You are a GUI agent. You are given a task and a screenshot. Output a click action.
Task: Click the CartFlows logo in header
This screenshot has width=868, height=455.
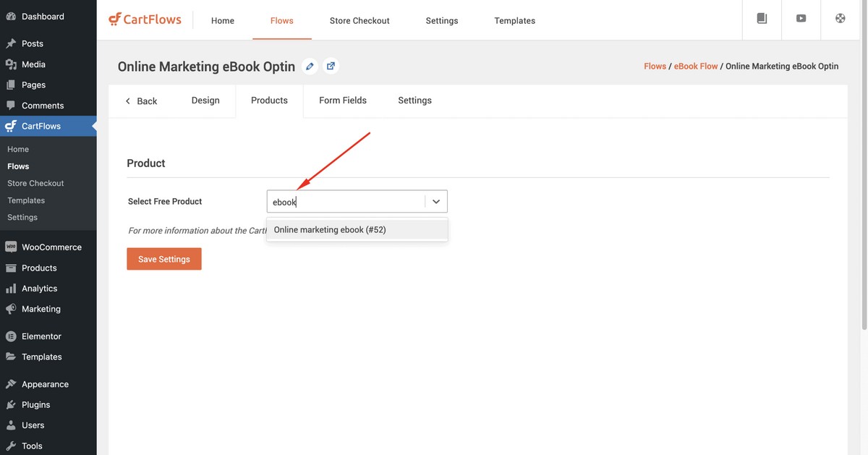coord(145,20)
